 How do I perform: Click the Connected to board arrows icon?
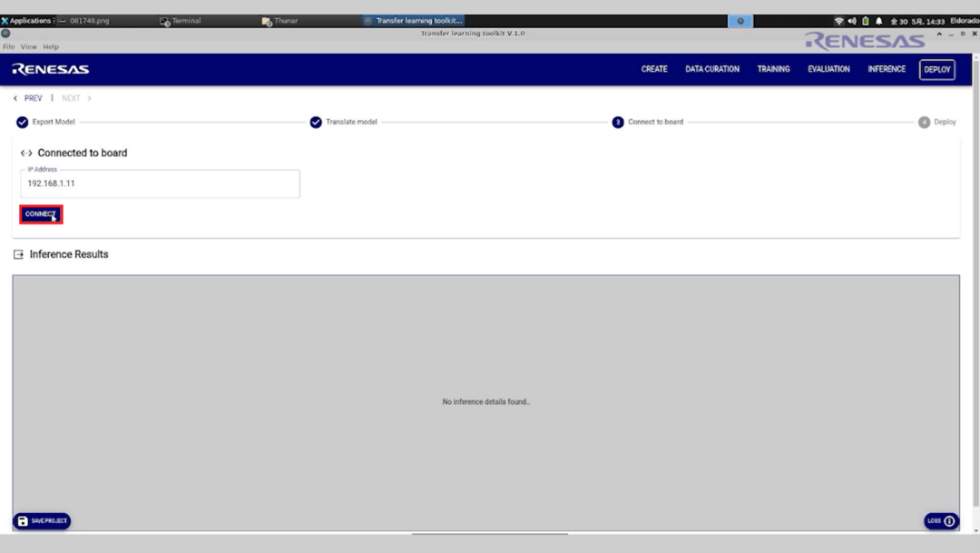pyautogui.click(x=26, y=153)
